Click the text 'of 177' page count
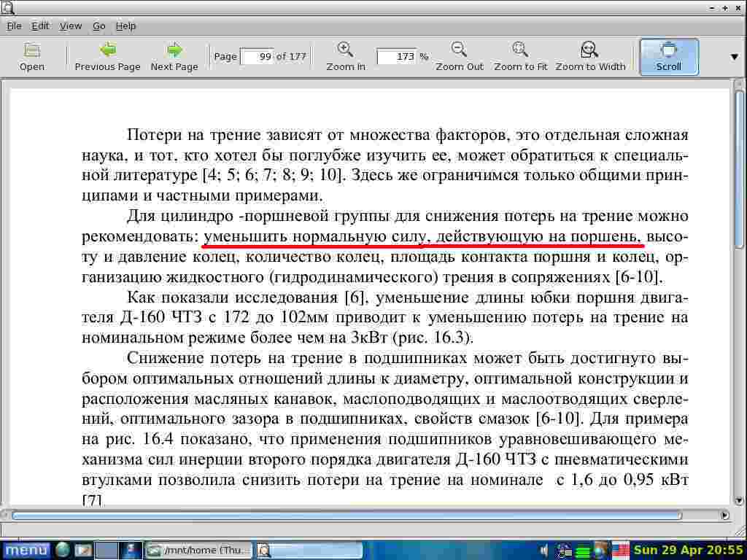 click(291, 56)
